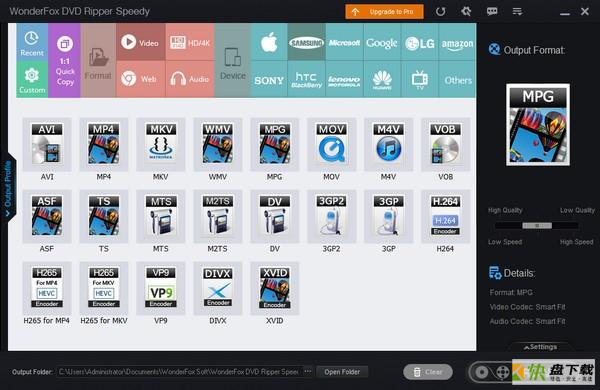The image size is (600, 390).
Task: Select the ASF format
Action: [x=47, y=216]
